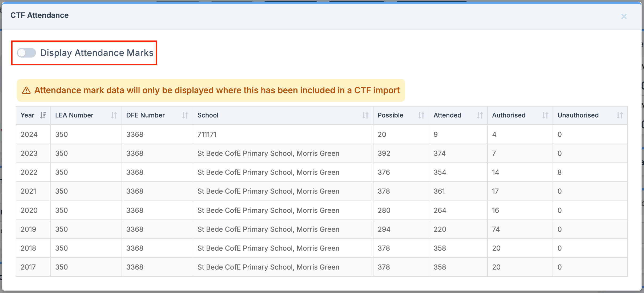Click the Year column header
Screen dimensions: 644x293
pos(27,115)
